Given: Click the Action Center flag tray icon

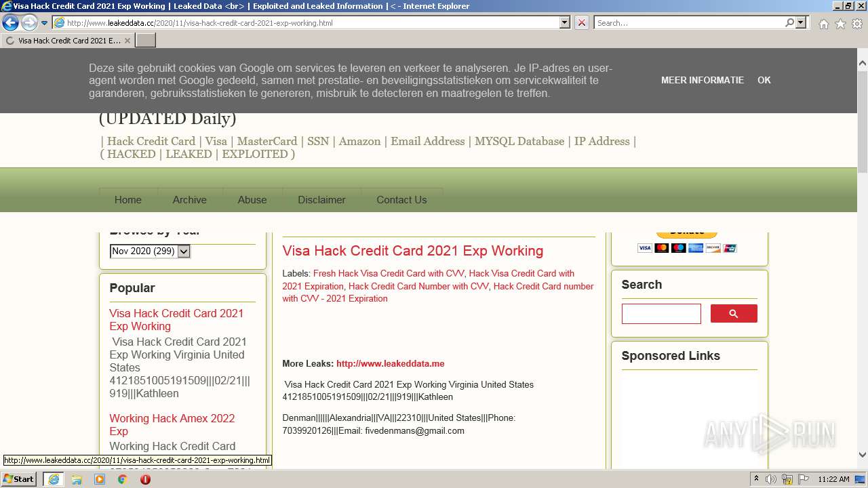Looking at the screenshot, I should pos(804,479).
